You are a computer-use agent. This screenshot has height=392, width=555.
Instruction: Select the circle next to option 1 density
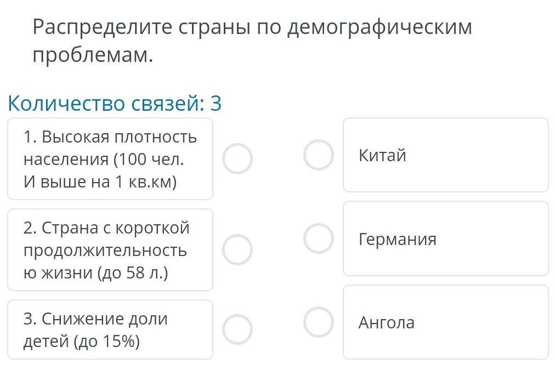[237, 159]
